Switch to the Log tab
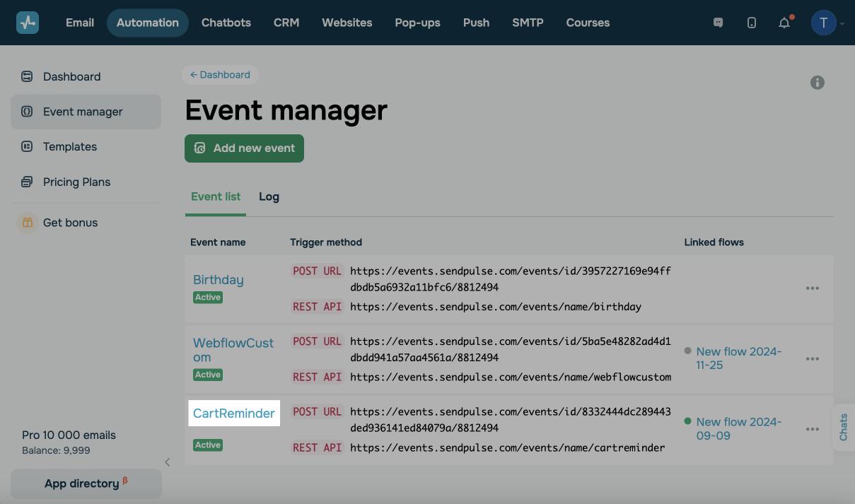Viewport: 855px width, 504px height. [x=269, y=197]
